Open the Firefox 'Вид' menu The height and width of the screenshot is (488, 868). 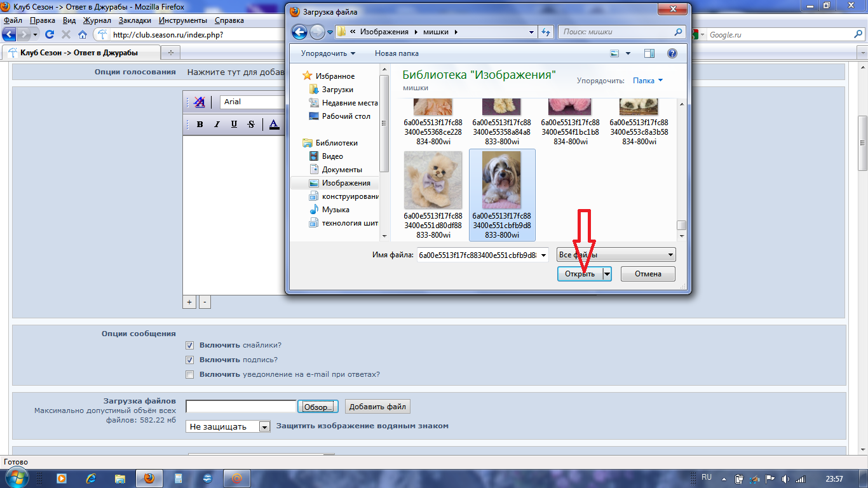[69, 20]
